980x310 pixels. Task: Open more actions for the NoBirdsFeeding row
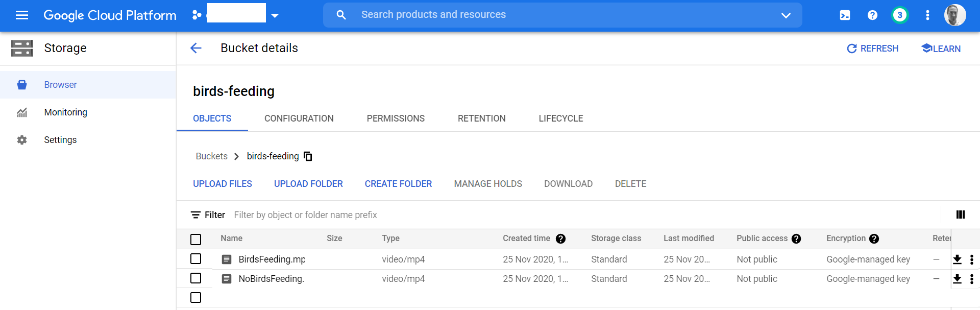point(971,279)
